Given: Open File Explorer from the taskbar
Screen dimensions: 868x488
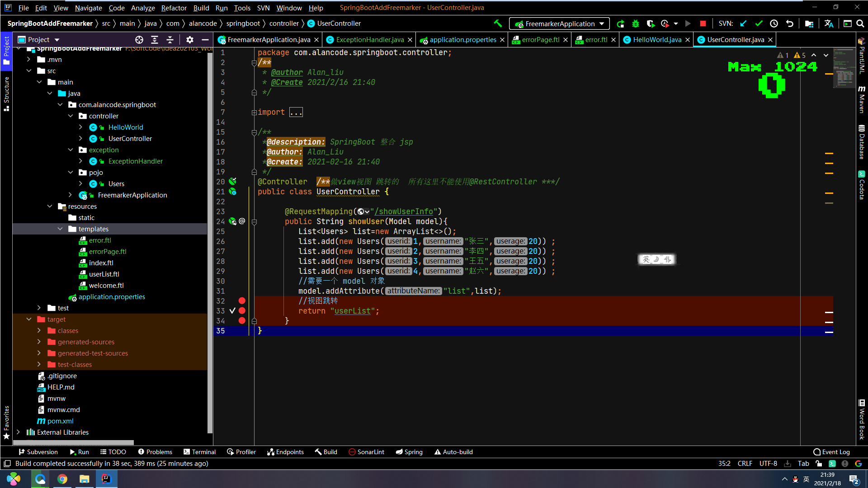Looking at the screenshot, I should (x=84, y=479).
